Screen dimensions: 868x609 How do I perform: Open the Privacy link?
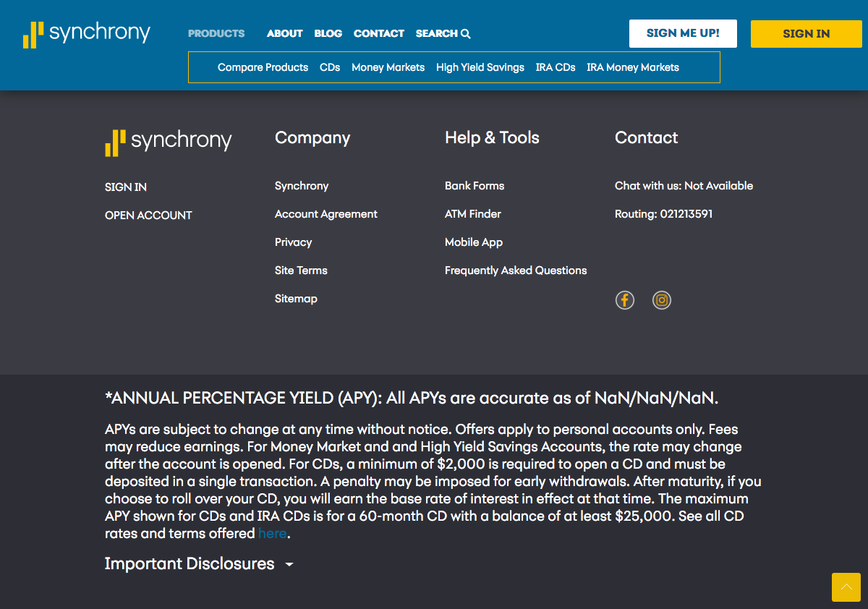coord(294,242)
